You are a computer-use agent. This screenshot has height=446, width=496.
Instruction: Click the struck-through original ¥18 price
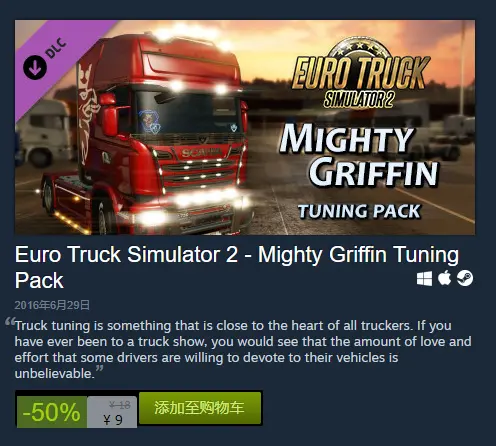click(x=120, y=405)
